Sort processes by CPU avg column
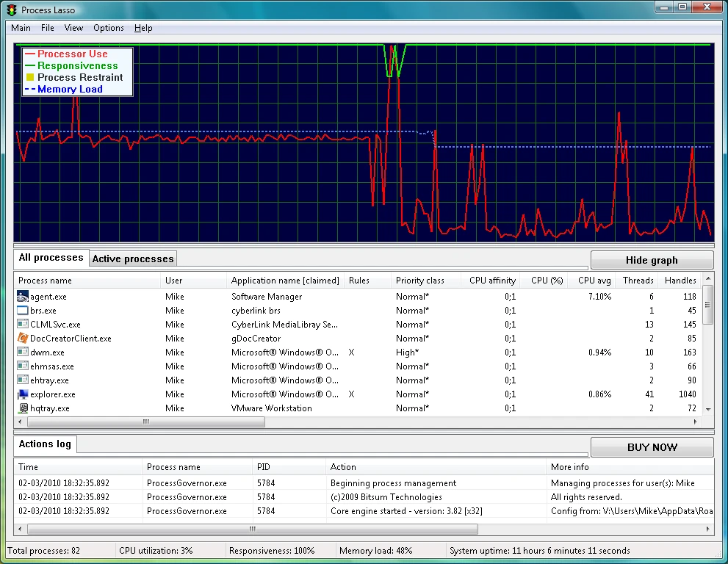This screenshot has width=728, height=564. click(x=594, y=281)
